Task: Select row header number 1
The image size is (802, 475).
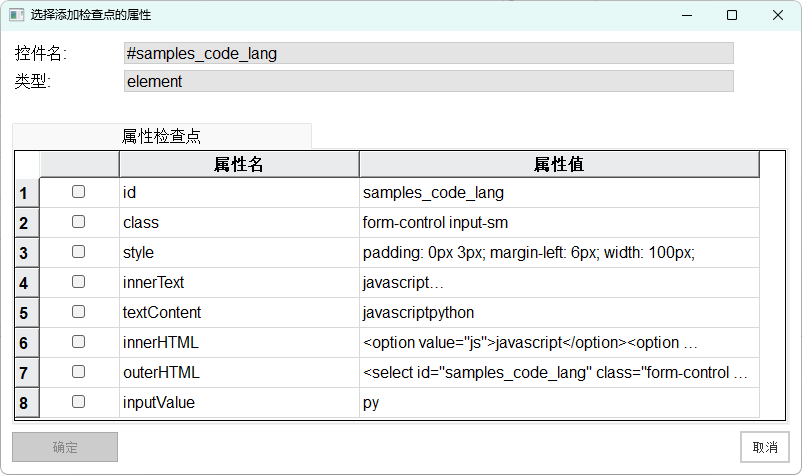Action: pyautogui.click(x=23, y=193)
